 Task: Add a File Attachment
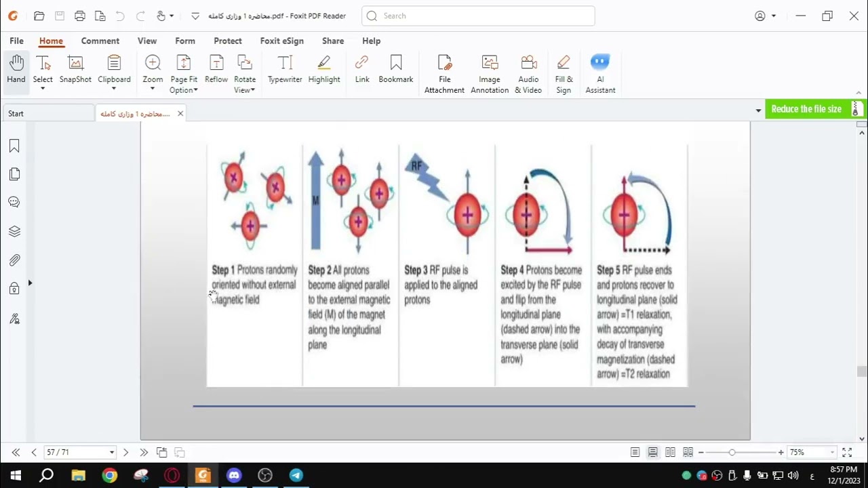click(x=445, y=75)
